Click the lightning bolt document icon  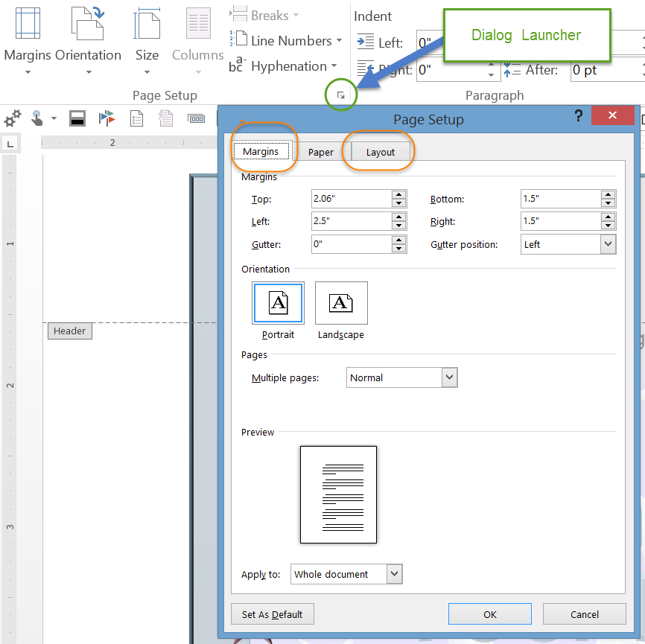(x=166, y=118)
